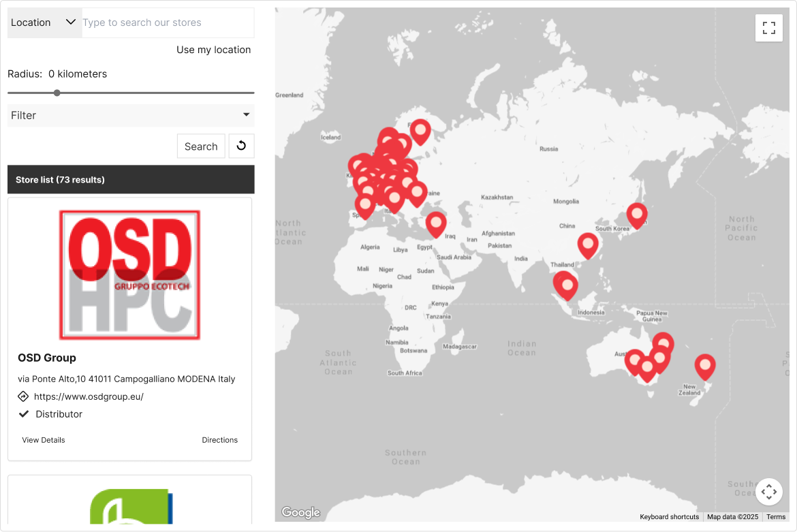The width and height of the screenshot is (797, 532).
Task: Open the osdgroup.eu website link
Action: (x=89, y=396)
